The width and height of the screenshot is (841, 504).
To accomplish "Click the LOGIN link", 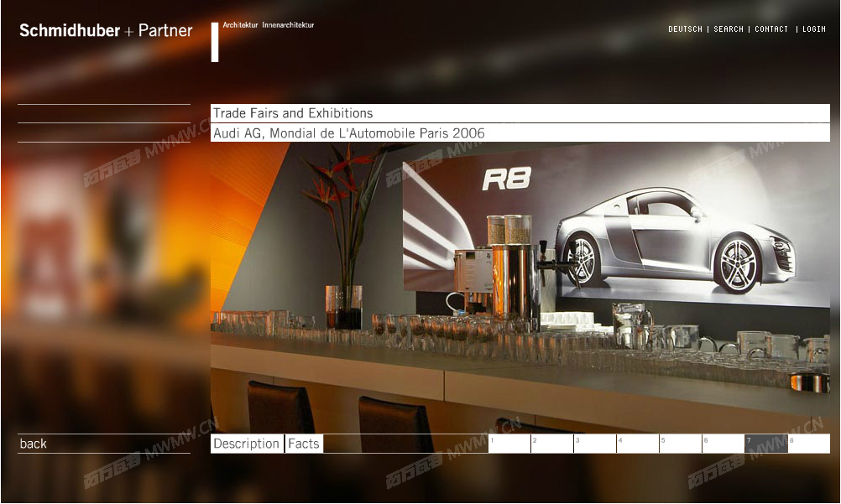I will click(813, 29).
